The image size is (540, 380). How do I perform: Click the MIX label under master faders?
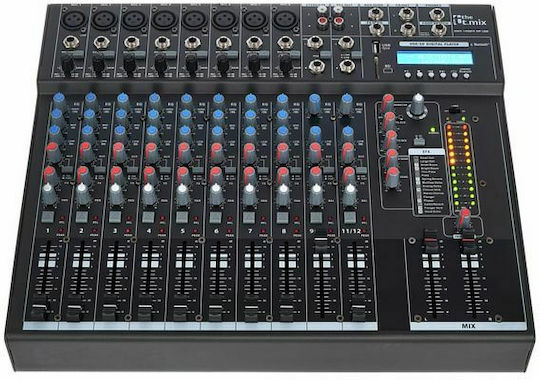(468, 326)
